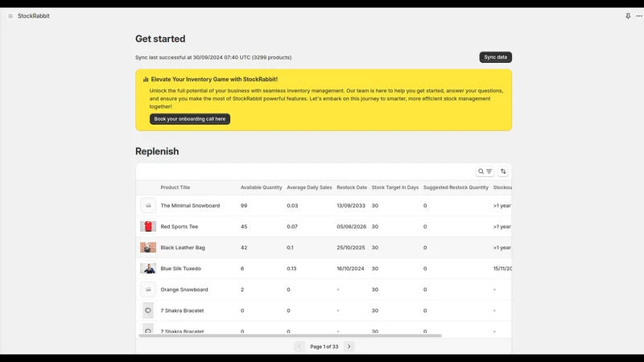Image resolution: width=644 pixels, height=362 pixels.
Task: Go to next page of Replenish table
Action: tap(349, 347)
